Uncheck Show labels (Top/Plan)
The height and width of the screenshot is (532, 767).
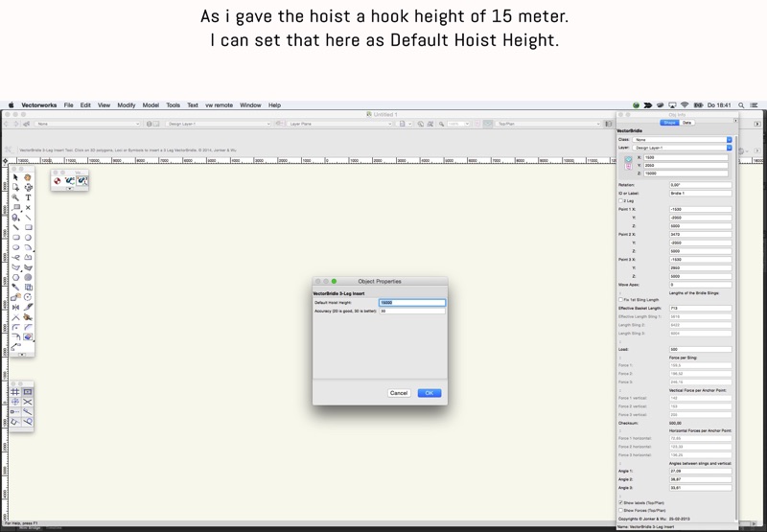tap(620, 502)
